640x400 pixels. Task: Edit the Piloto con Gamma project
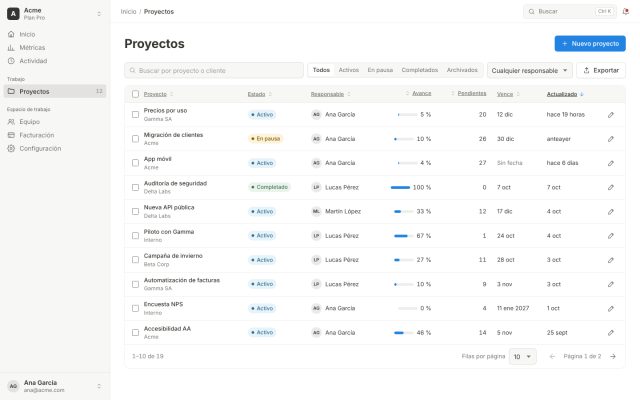pos(611,236)
